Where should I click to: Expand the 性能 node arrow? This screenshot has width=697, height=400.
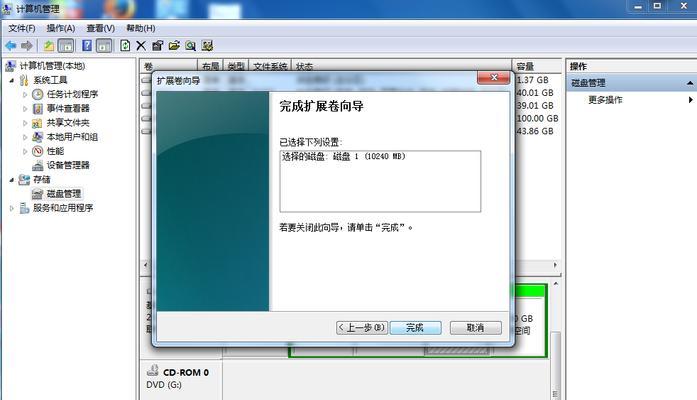(x=25, y=152)
